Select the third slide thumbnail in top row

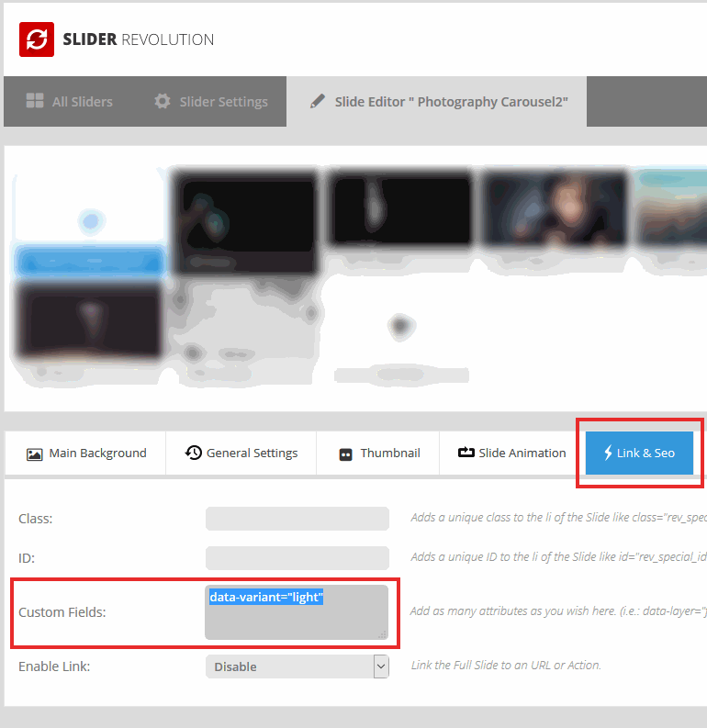[400, 211]
